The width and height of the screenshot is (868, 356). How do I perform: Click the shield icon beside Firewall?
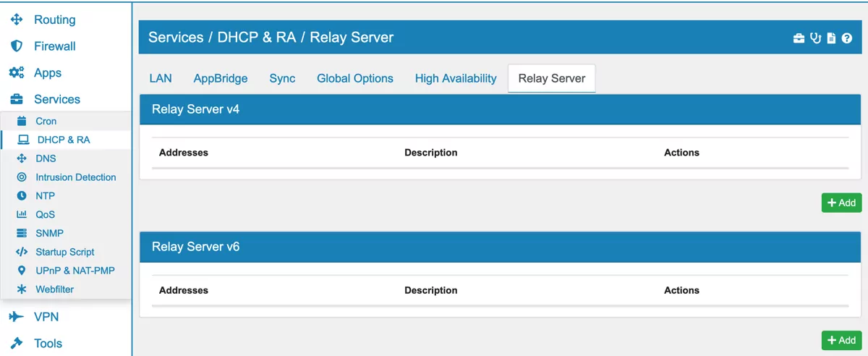[x=17, y=46]
